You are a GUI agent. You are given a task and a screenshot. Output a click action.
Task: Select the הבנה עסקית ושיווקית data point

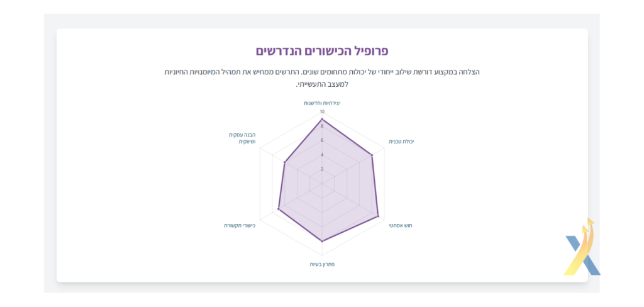coord(284,162)
